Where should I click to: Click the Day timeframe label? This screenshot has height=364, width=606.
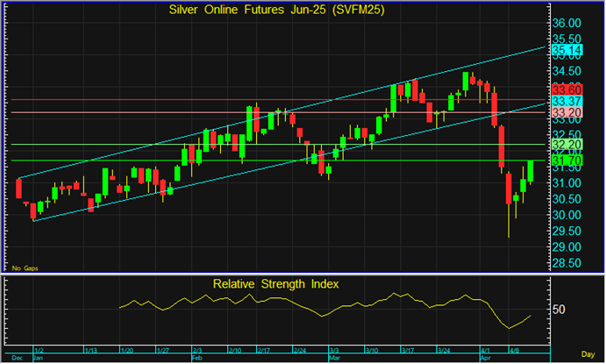coord(588,354)
